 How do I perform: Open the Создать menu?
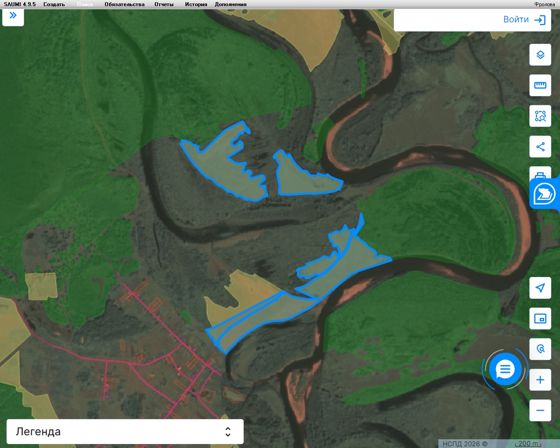click(54, 4)
